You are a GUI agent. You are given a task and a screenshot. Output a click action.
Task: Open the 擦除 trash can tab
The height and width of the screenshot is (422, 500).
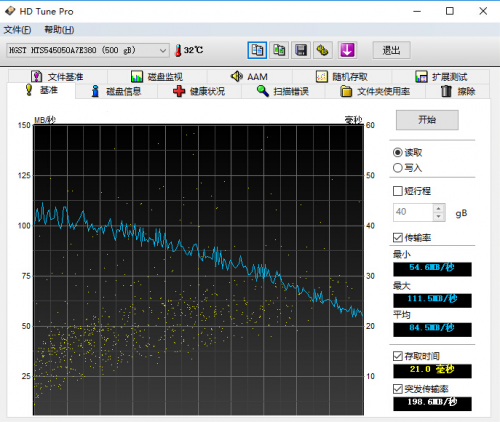click(x=458, y=91)
